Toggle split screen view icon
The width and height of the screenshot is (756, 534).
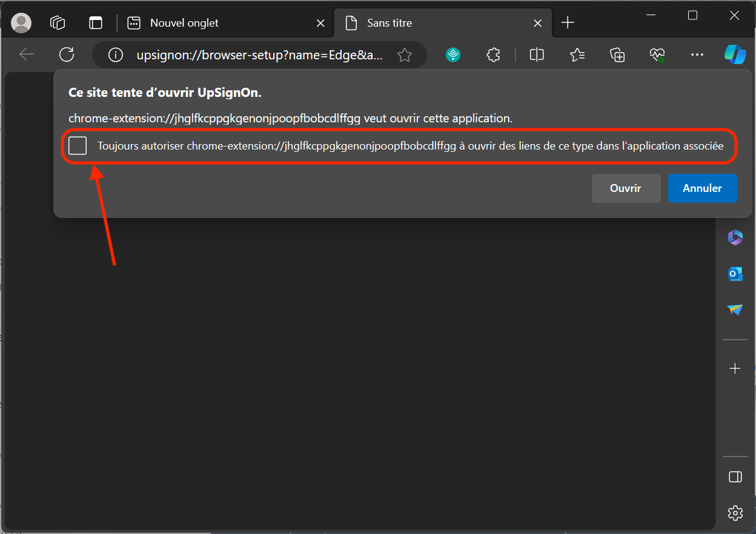point(536,55)
